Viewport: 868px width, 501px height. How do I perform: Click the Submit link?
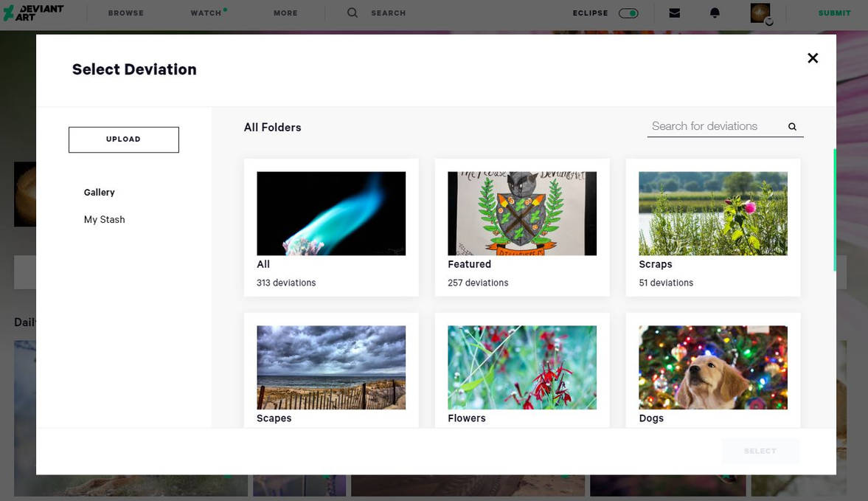tap(834, 13)
